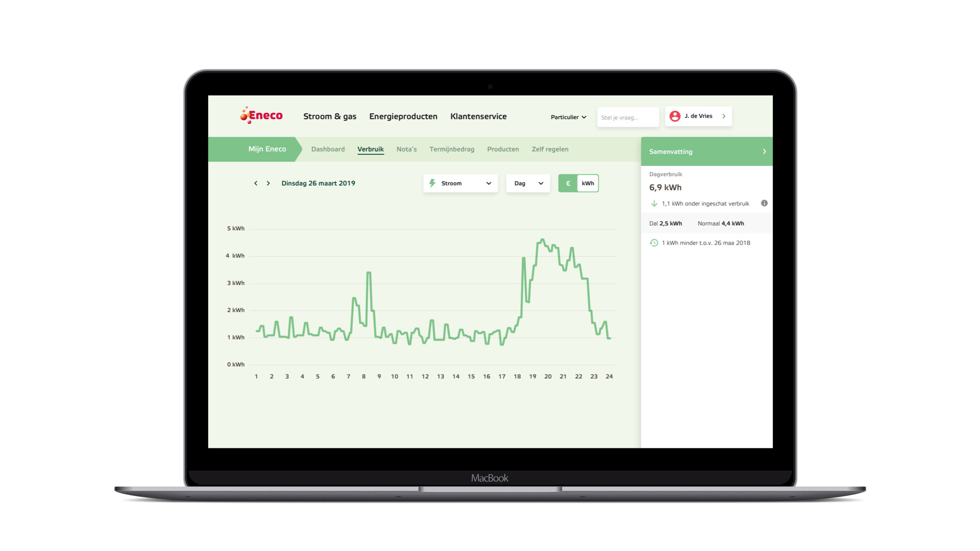Click the Dagverbruik label
Screen dimensions: 980x551
(666, 174)
